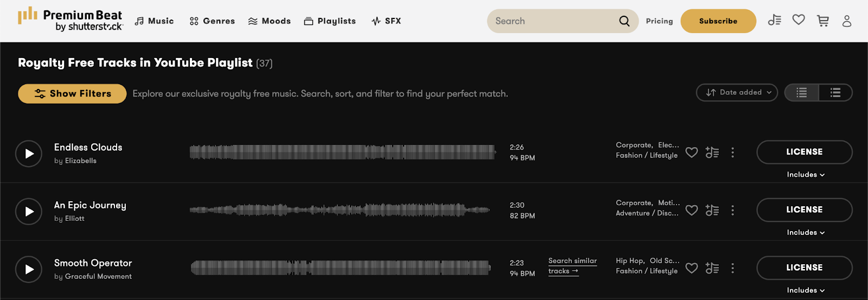The width and height of the screenshot is (868, 300).
Task: Seek within Smooth Operator waveform
Action: 341,268
